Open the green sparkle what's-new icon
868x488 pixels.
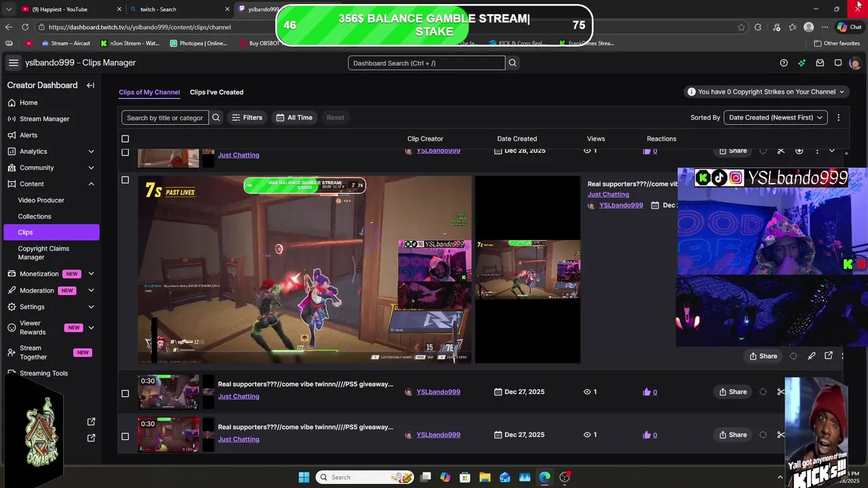(x=802, y=63)
